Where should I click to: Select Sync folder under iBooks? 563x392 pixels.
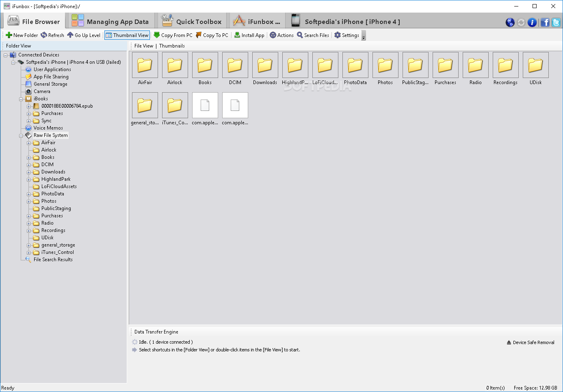46,121
